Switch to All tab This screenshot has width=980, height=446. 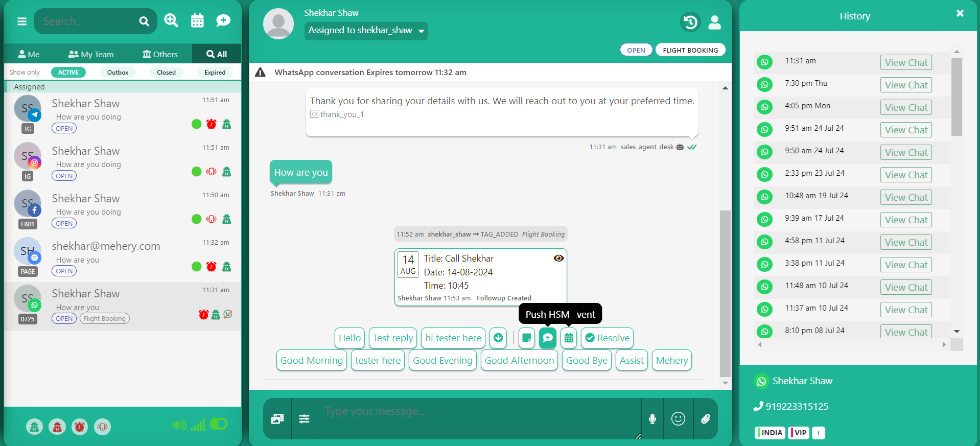[x=217, y=54]
